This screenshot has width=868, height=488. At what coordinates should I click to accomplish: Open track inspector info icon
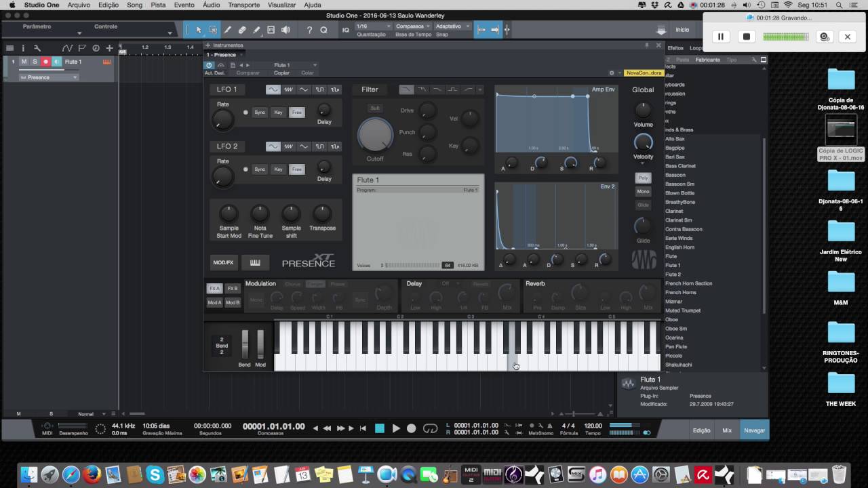coord(23,48)
